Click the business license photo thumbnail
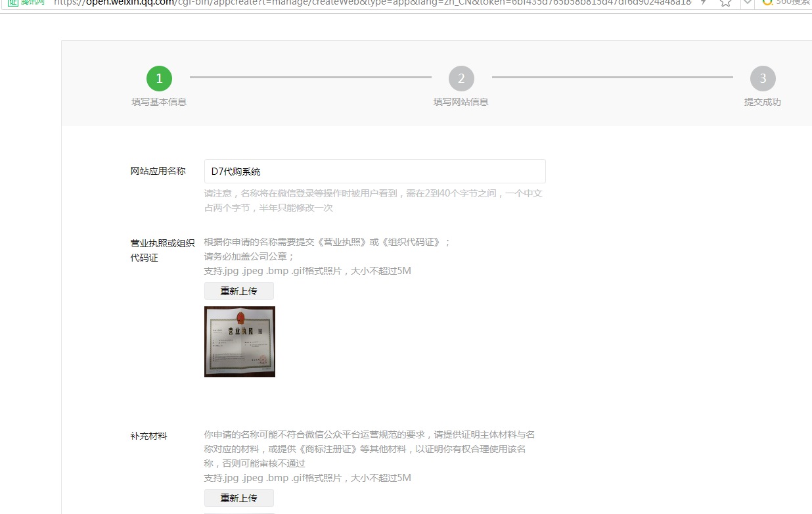The width and height of the screenshot is (812, 514). [240, 341]
